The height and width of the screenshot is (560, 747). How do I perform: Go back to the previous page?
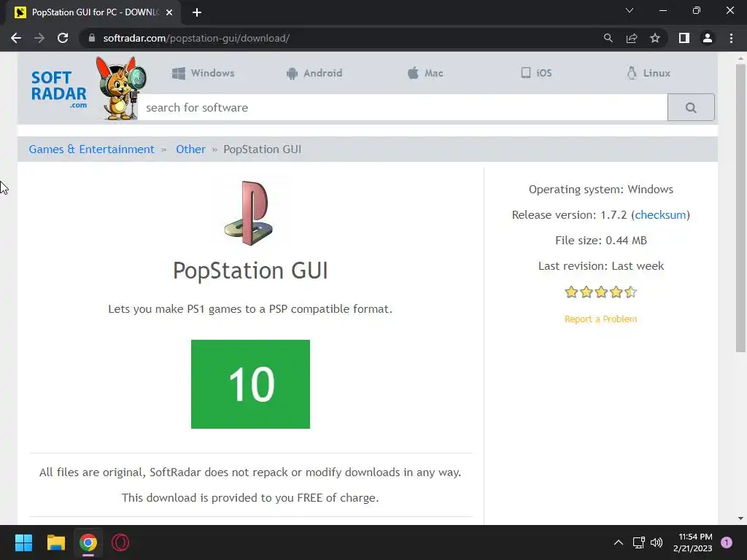[x=16, y=38]
